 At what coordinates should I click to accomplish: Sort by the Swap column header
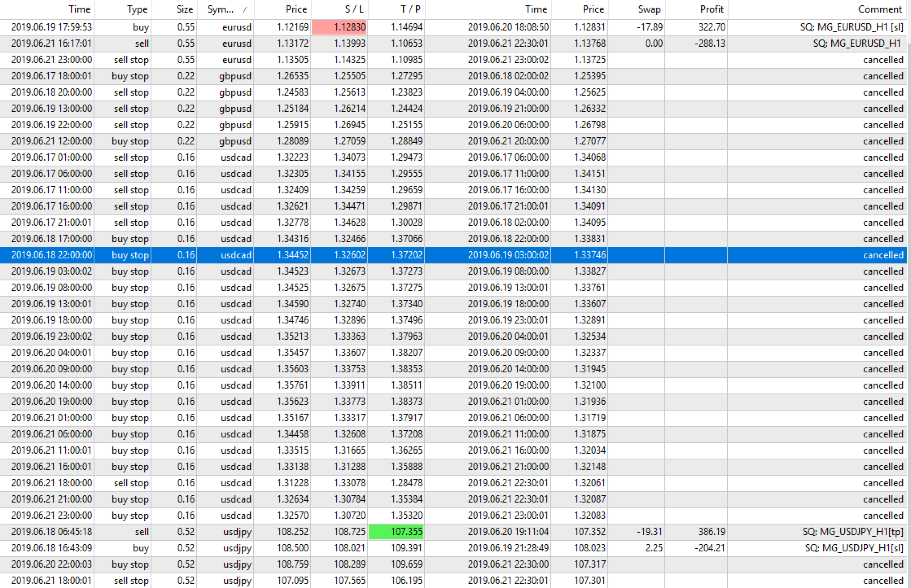tap(649, 9)
